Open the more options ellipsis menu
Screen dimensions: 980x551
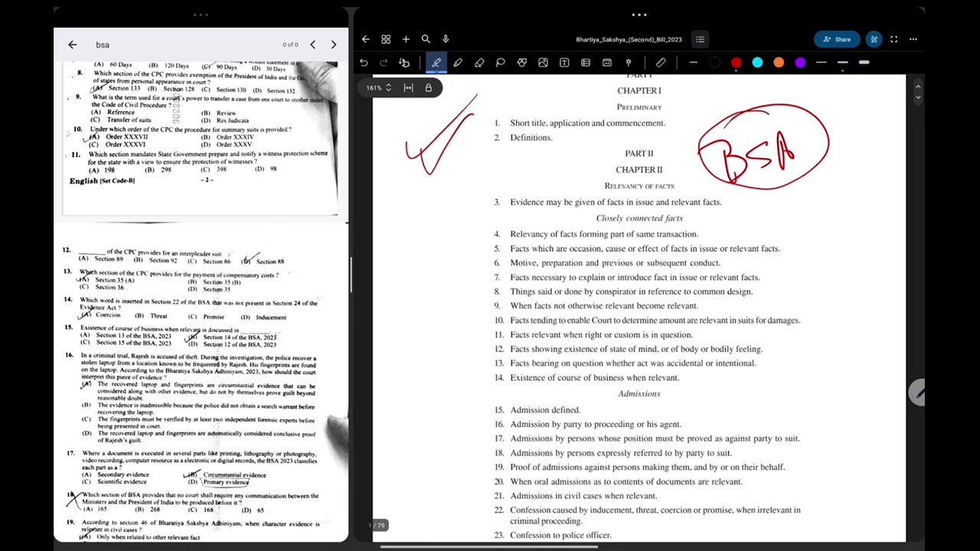[913, 39]
